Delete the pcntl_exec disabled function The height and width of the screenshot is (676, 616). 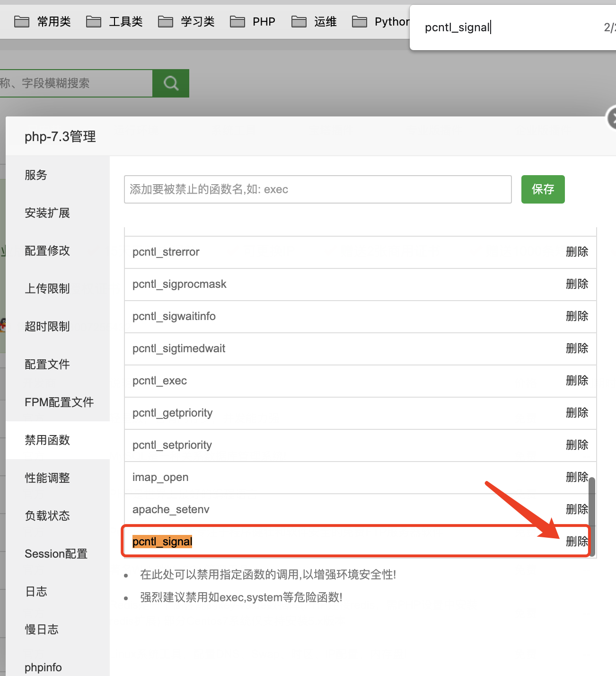click(577, 381)
